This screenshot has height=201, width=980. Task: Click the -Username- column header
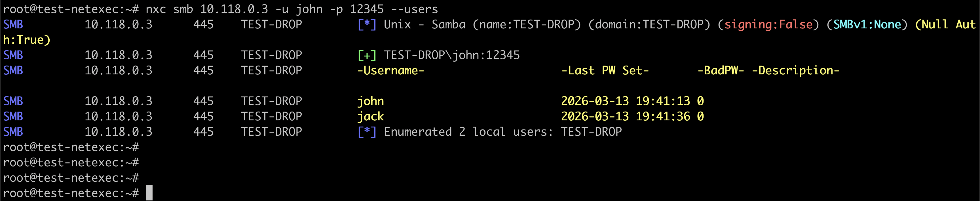tap(391, 70)
